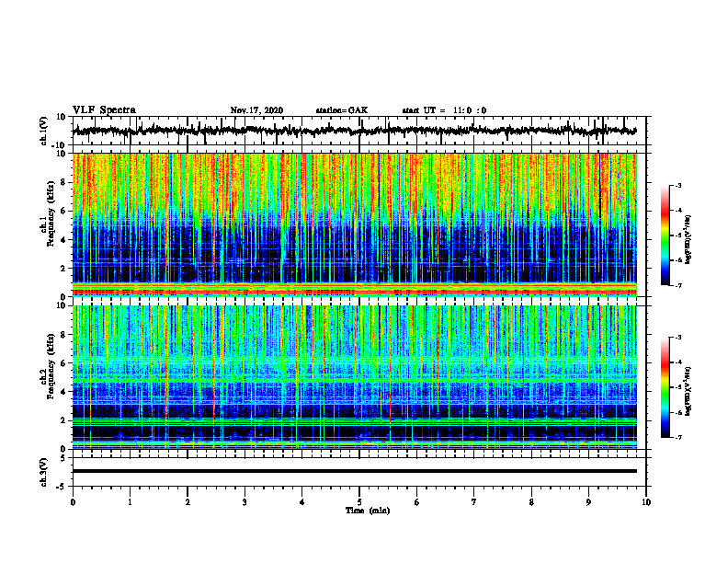The height and width of the screenshot is (563, 728).
Task: Click the "station=GAK" label
Action: 342,110
